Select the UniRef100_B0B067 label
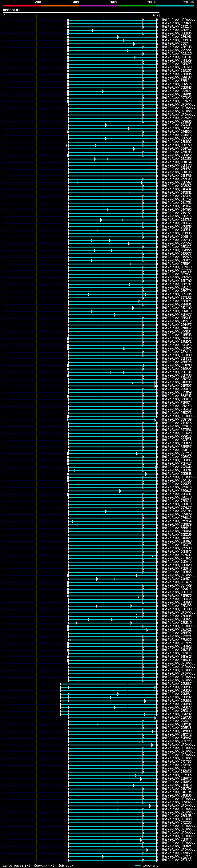Image resolution: width=197 pixels, height=868 pixels. (177, 737)
